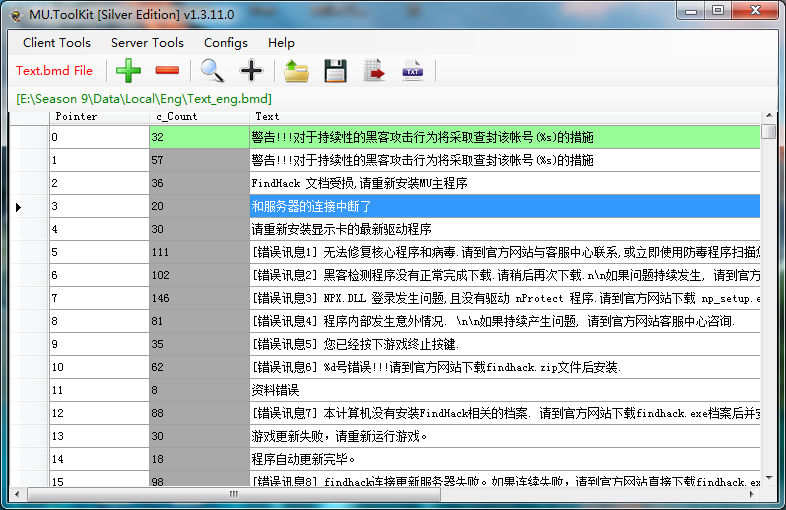Click the red minus remove row icon

coord(167,71)
